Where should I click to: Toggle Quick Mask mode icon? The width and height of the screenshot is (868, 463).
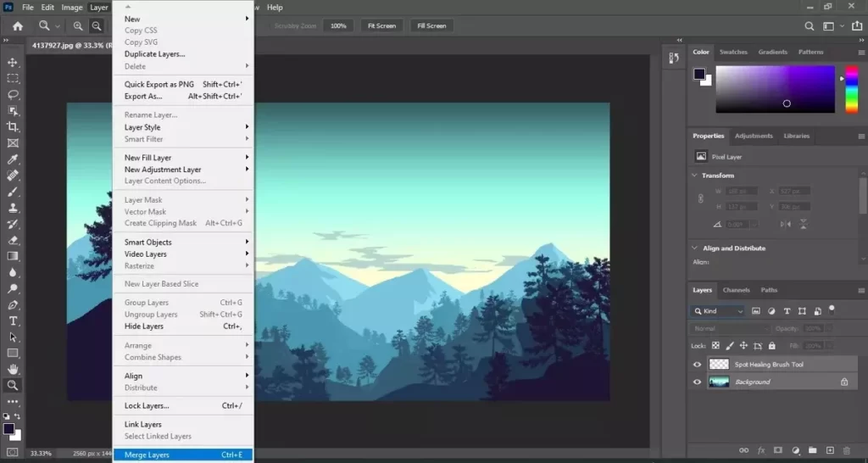[12, 452]
